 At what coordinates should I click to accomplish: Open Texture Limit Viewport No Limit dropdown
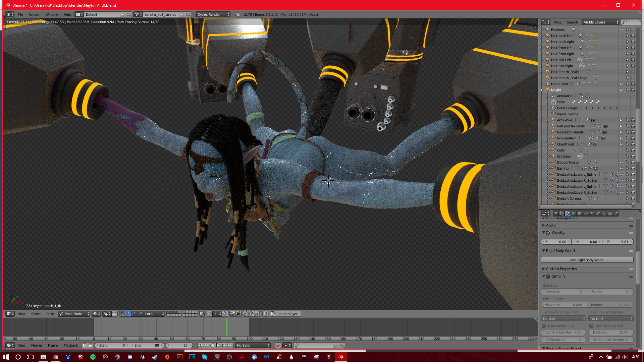tap(563, 318)
